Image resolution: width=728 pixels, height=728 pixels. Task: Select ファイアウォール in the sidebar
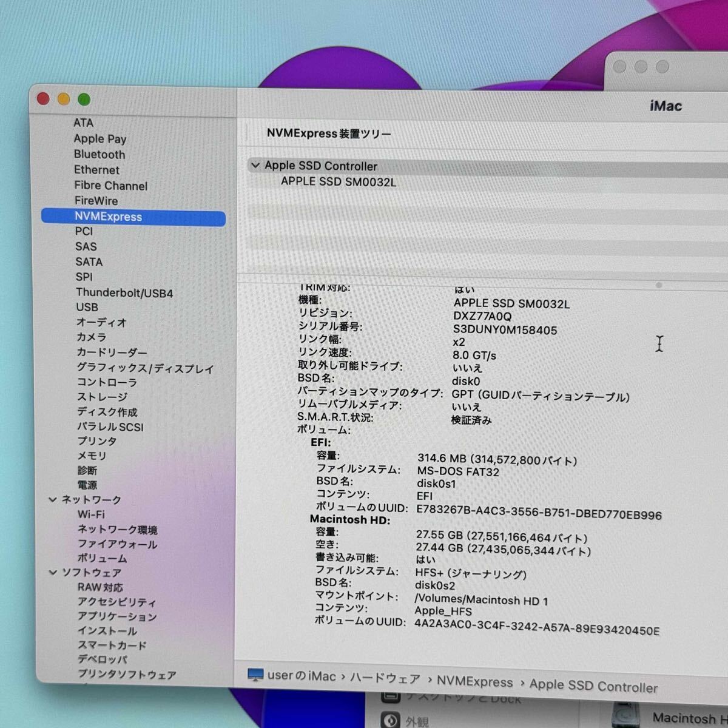118,544
